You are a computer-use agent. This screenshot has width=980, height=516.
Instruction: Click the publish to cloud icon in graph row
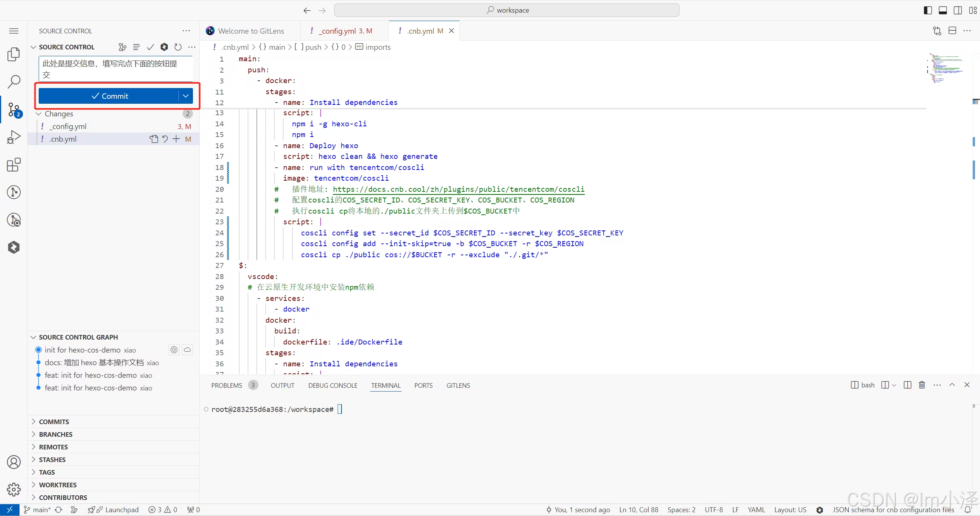pyautogui.click(x=188, y=350)
